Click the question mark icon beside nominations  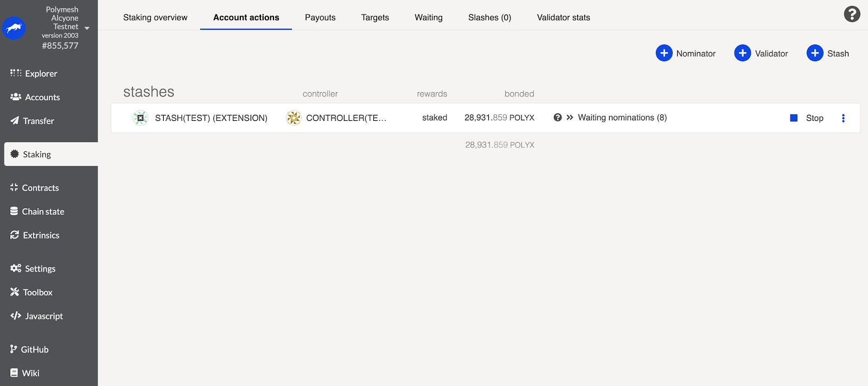pyautogui.click(x=558, y=117)
